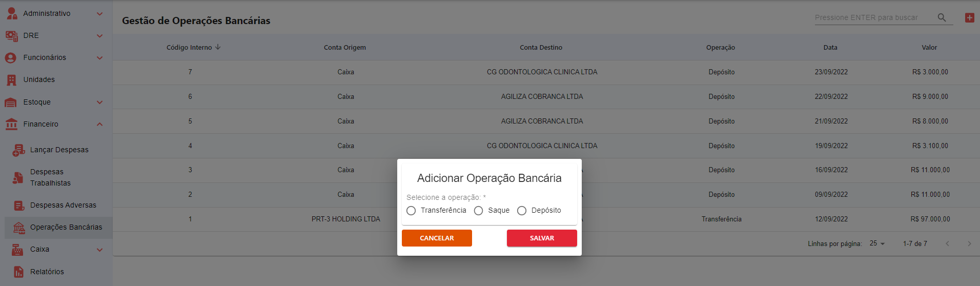Screen dimensions: 980x286
Task: Open Operações Bancárias menu item
Action: [x=66, y=227]
